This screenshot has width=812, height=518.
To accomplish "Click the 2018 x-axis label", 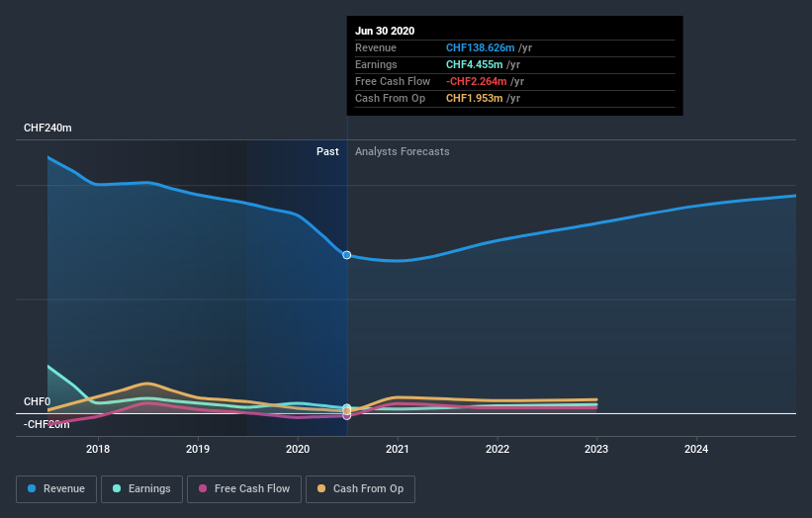I will [98, 449].
